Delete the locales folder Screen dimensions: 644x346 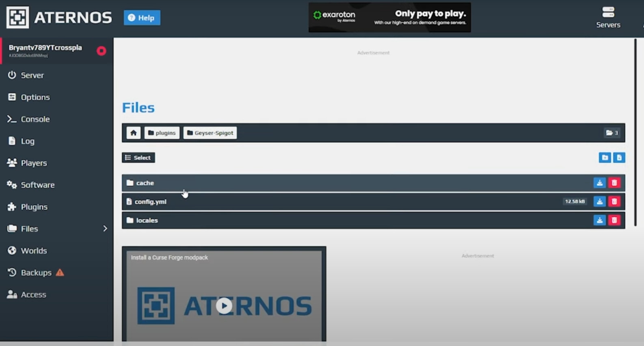click(x=614, y=220)
